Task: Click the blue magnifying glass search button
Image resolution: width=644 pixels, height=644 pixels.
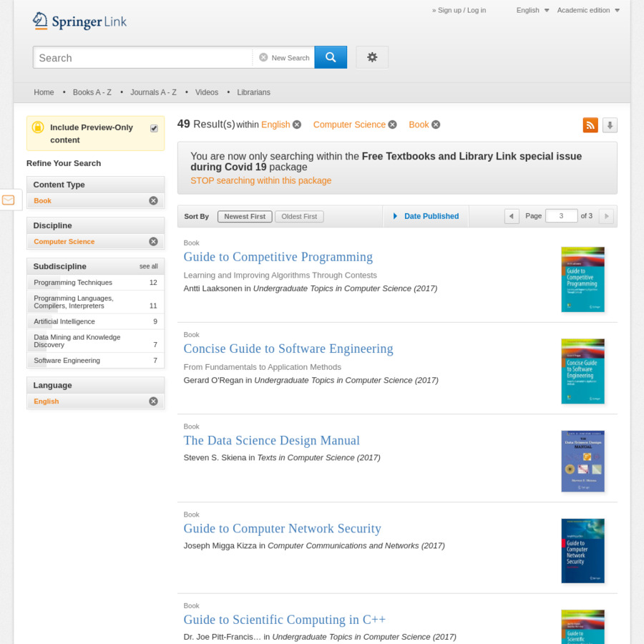Action: tap(330, 57)
